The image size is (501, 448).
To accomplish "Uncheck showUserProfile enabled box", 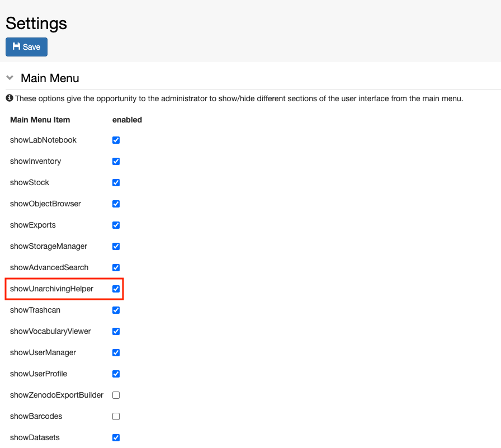I will pyautogui.click(x=116, y=374).
